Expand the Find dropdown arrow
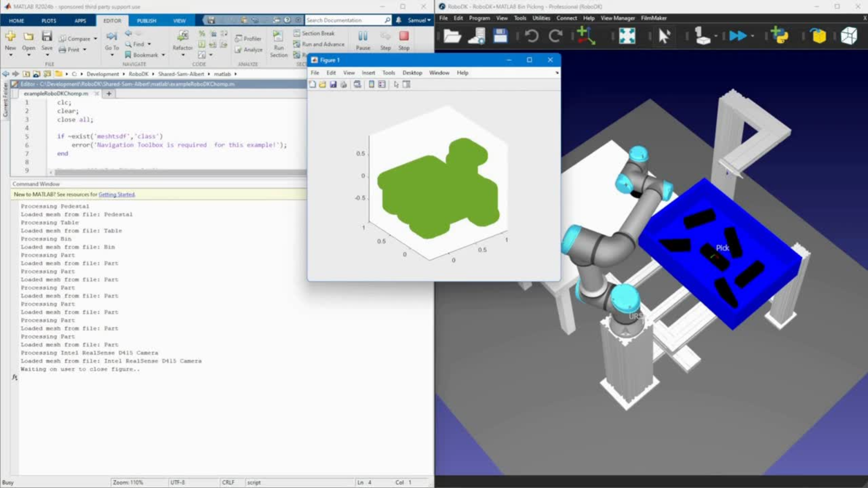 (x=149, y=44)
